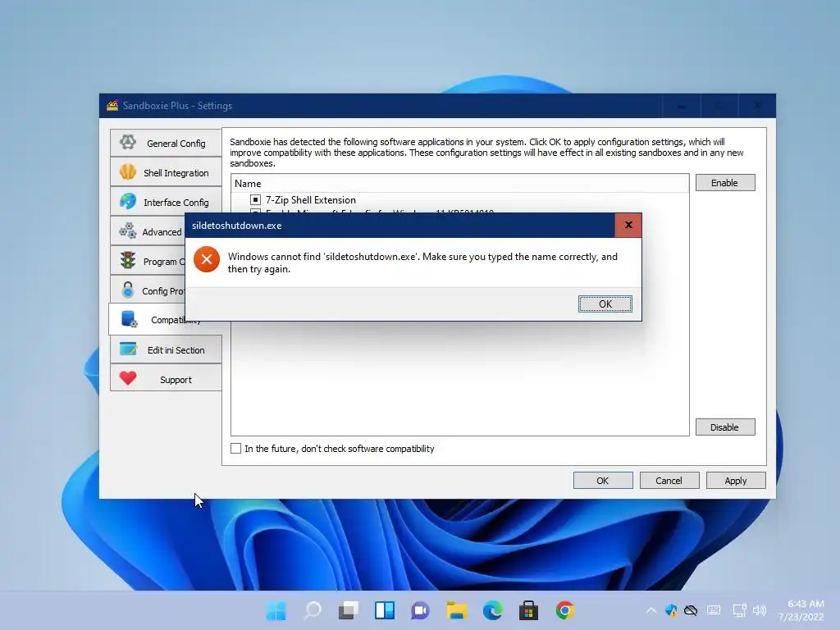The image size is (840, 630).
Task: Click the Apply button
Action: coord(736,481)
